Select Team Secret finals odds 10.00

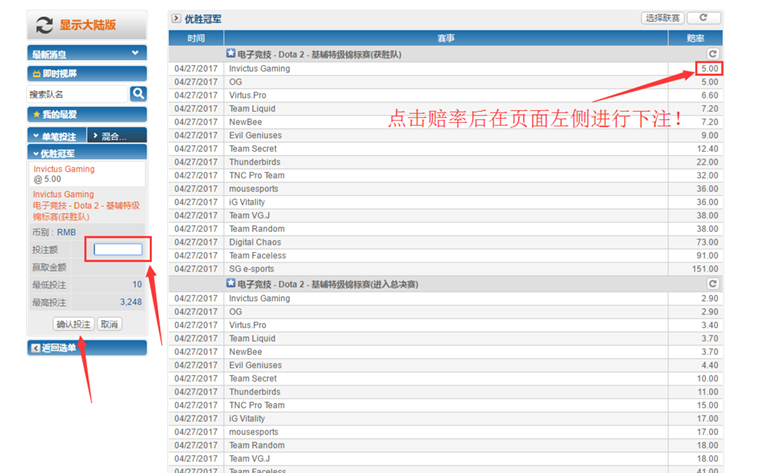point(707,378)
